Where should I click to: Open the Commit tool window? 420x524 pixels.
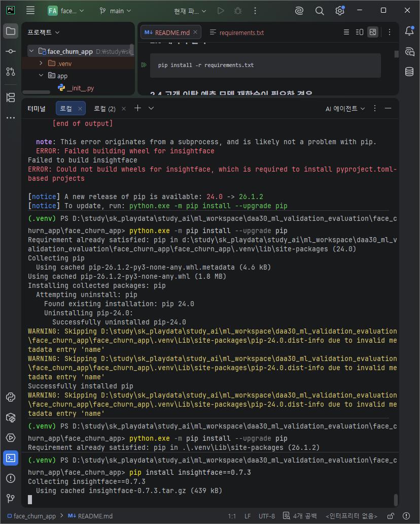[11, 51]
